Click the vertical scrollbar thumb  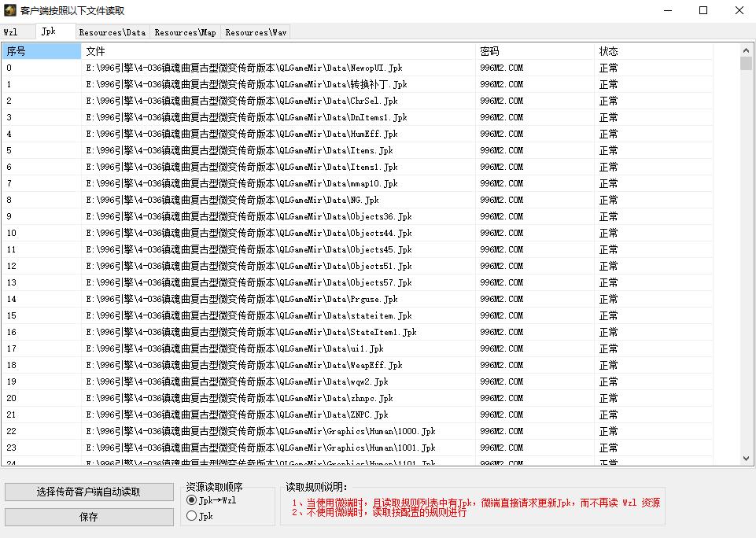746,63
